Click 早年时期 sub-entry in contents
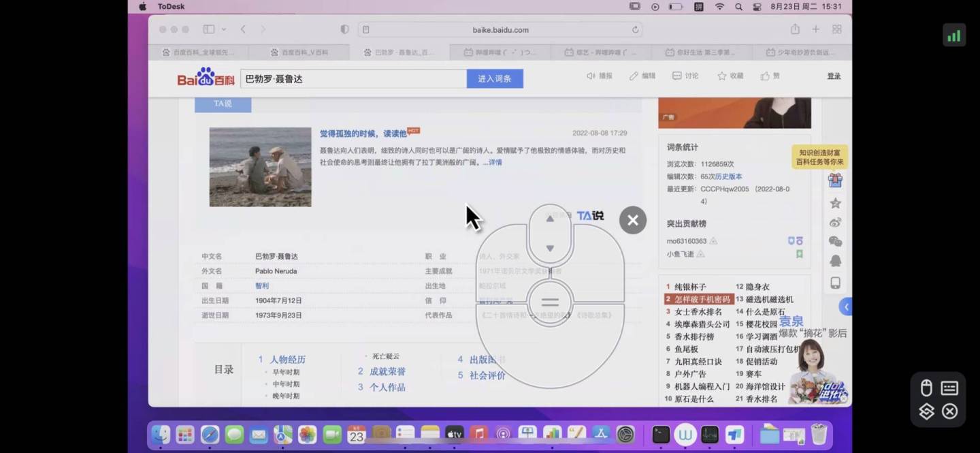This screenshot has height=453, width=980. tap(286, 372)
